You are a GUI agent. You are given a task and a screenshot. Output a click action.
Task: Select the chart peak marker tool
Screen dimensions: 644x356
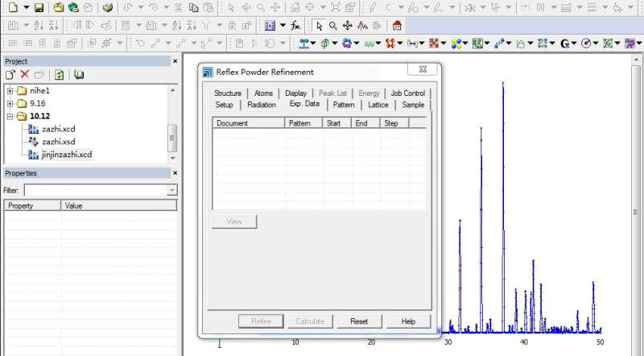tap(362, 26)
